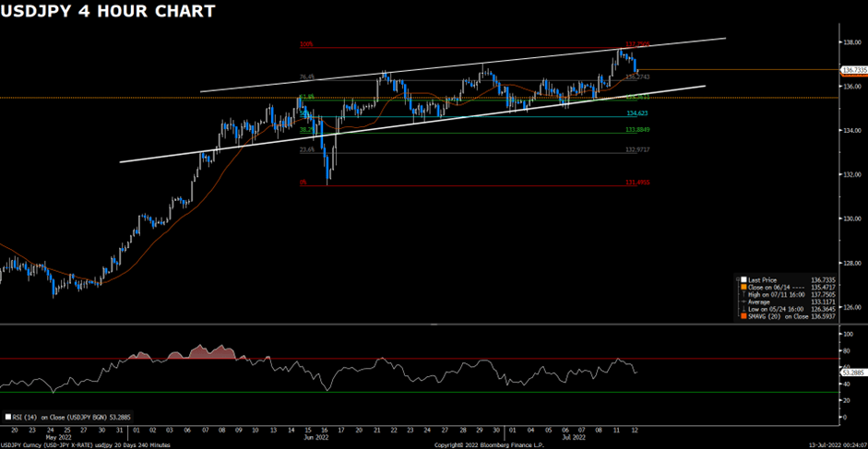Click the 53.2885 RSI value tag
Image resolution: width=868 pixels, height=449 pixels.
tap(852, 372)
